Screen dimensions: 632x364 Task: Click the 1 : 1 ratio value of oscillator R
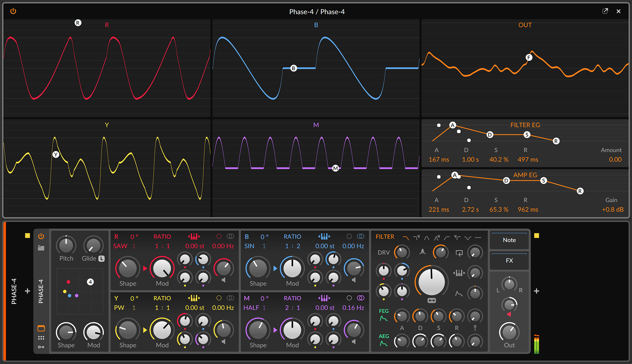(162, 246)
